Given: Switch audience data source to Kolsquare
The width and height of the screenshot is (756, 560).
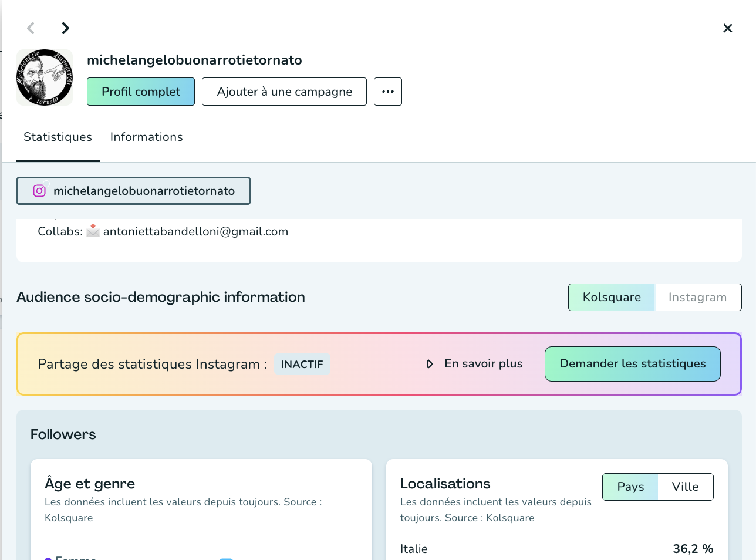Looking at the screenshot, I should click(611, 298).
